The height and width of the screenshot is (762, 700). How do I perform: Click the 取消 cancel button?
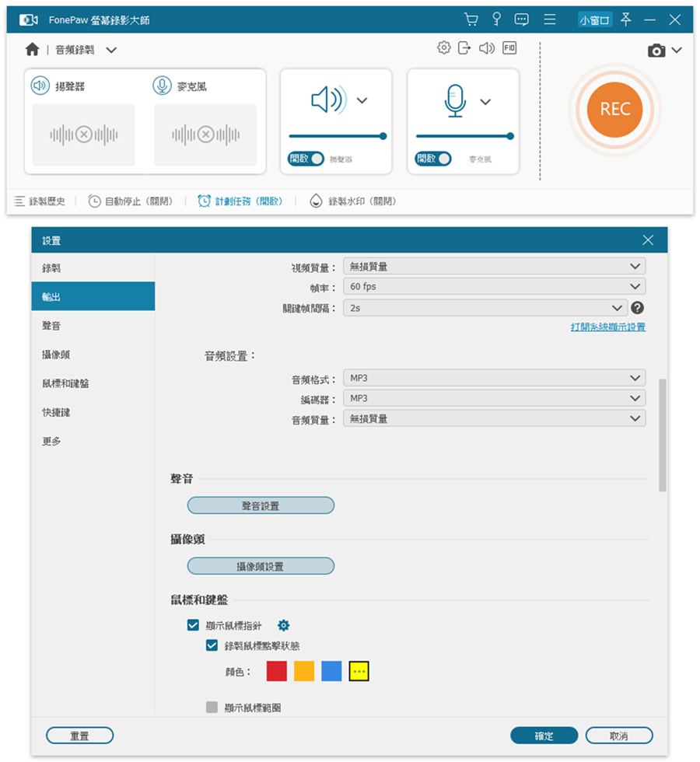coord(619,736)
